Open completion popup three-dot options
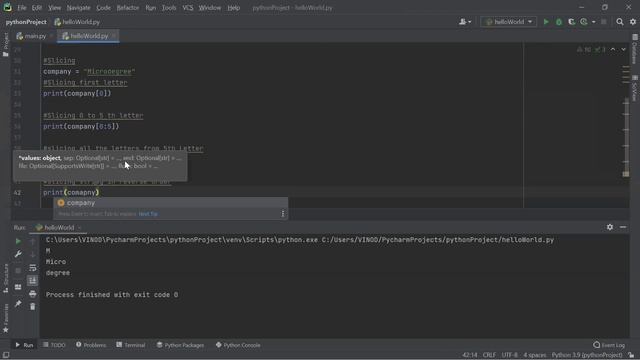 pyautogui.click(x=282, y=213)
